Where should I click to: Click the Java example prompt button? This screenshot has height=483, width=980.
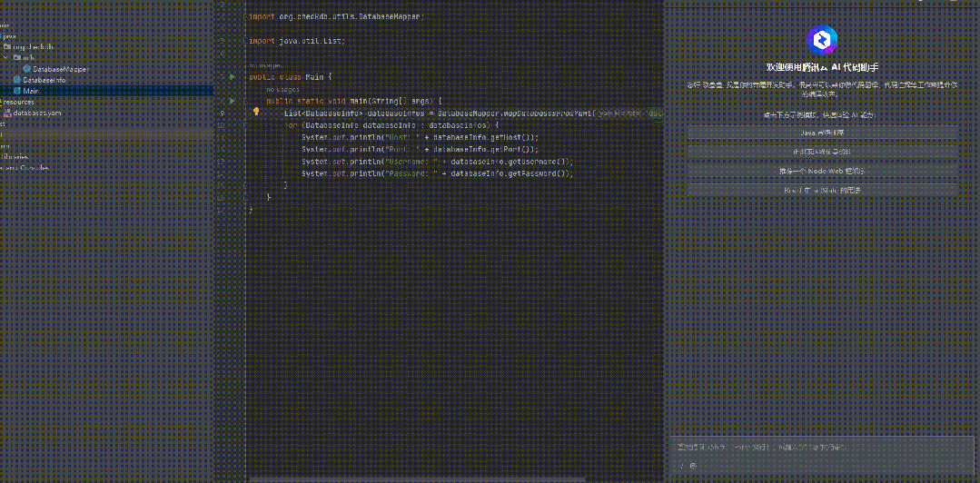click(822, 133)
